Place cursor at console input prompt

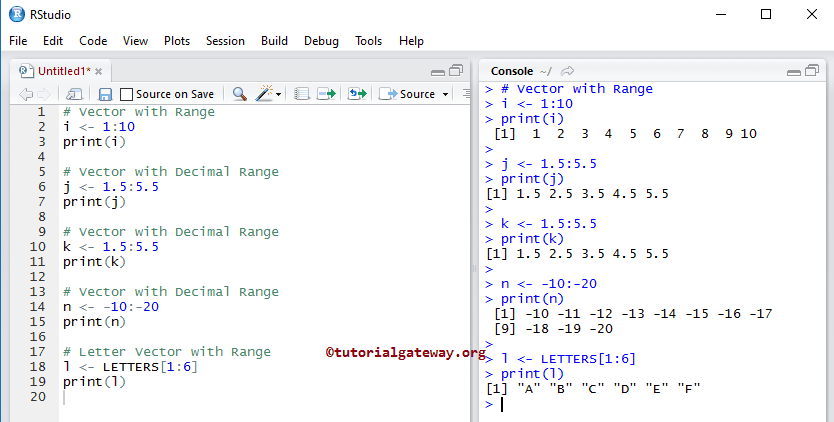tap(503, 404)
